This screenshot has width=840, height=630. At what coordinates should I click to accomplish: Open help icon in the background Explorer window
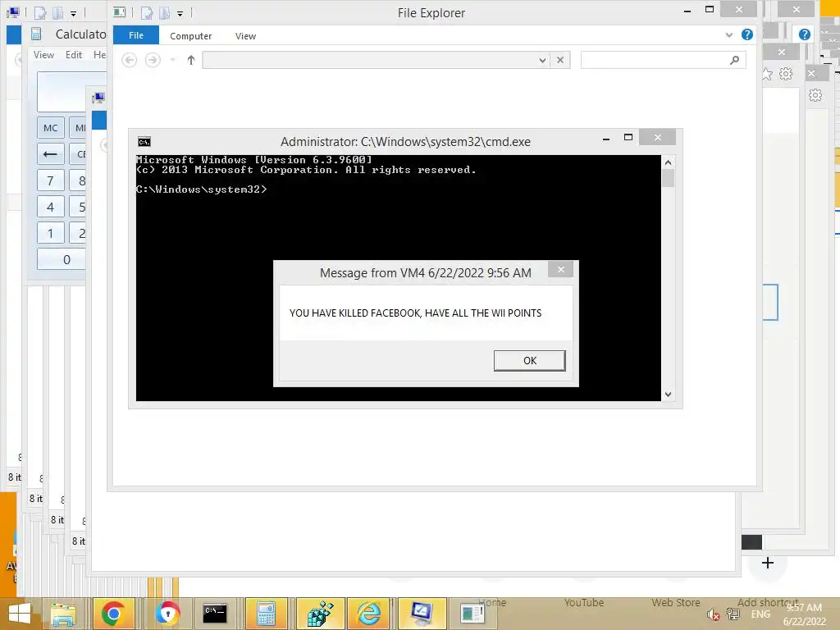click(804, 34)
